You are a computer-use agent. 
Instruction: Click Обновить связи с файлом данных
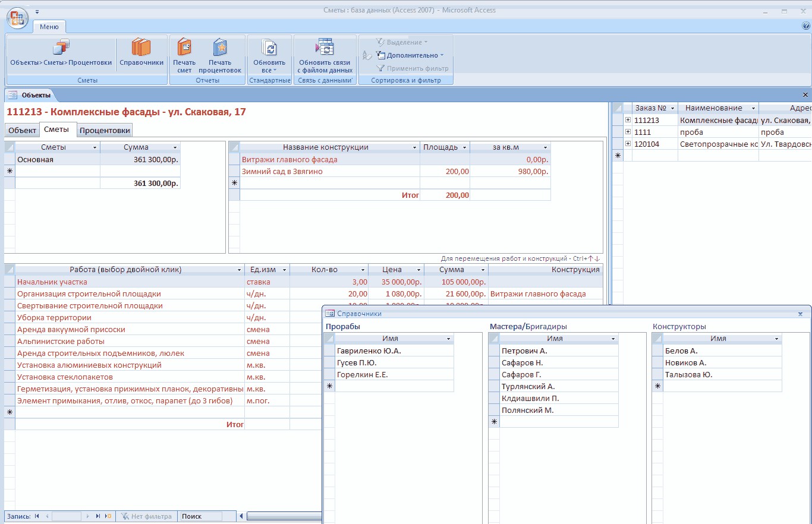pos(325,48)
